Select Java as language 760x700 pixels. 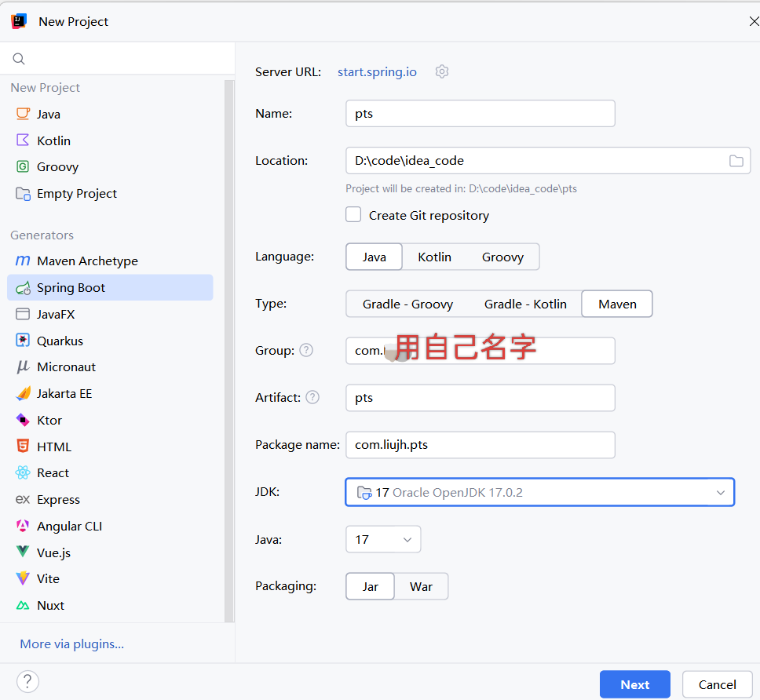tap(375, 257)
